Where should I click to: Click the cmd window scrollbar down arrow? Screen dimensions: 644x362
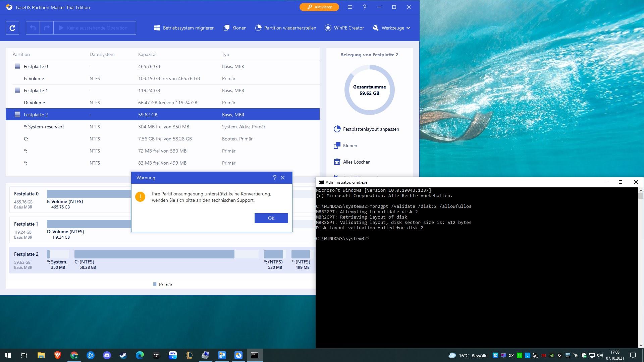pos(641,345)
